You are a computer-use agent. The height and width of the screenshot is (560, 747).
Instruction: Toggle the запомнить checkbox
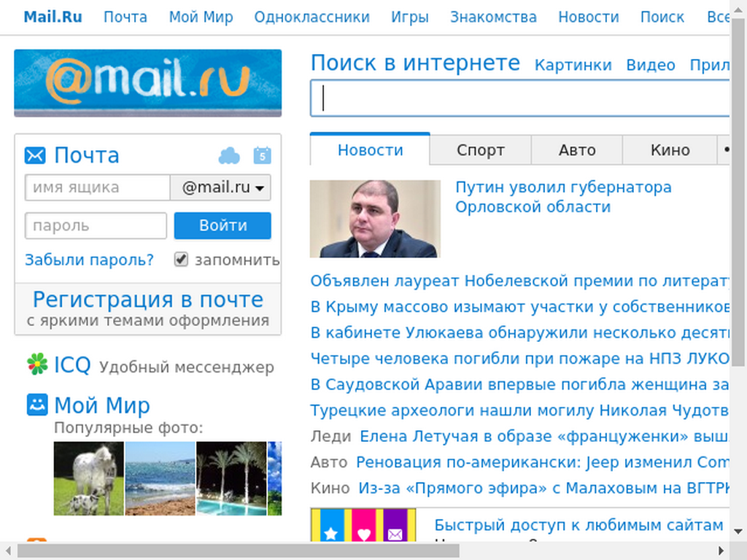point(181,260)
